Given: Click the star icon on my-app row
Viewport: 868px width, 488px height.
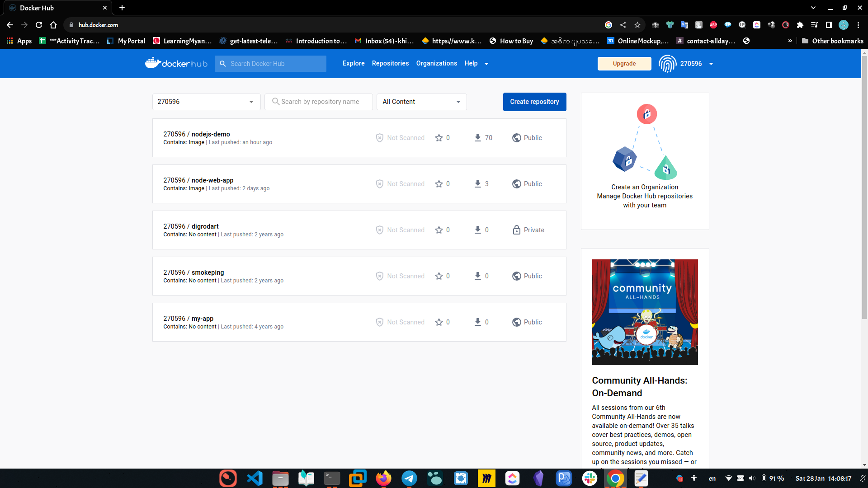Looking at the screenshot, I should [x=439, y=322].
